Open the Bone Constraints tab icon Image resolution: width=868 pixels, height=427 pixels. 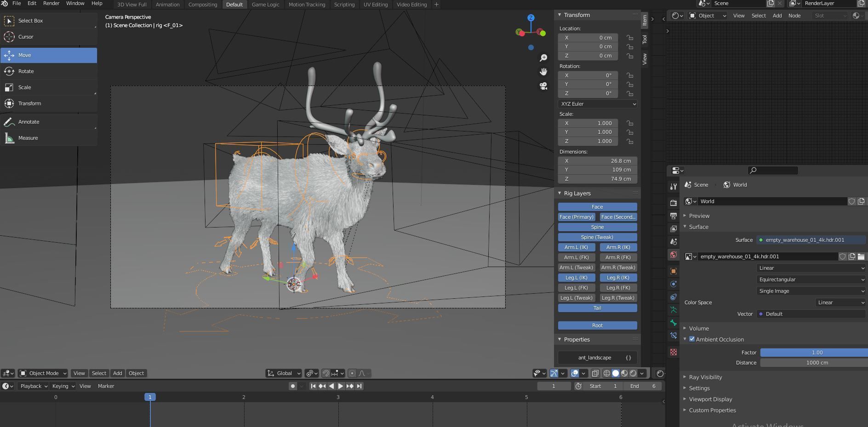click(674, 336)
